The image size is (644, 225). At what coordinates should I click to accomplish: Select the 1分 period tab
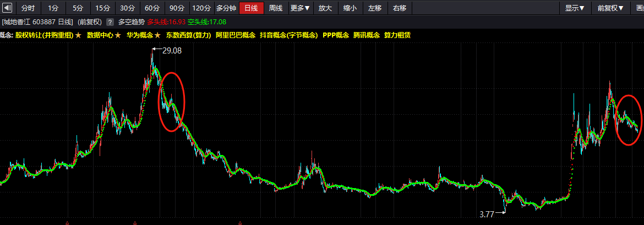[x=53, y=8]
